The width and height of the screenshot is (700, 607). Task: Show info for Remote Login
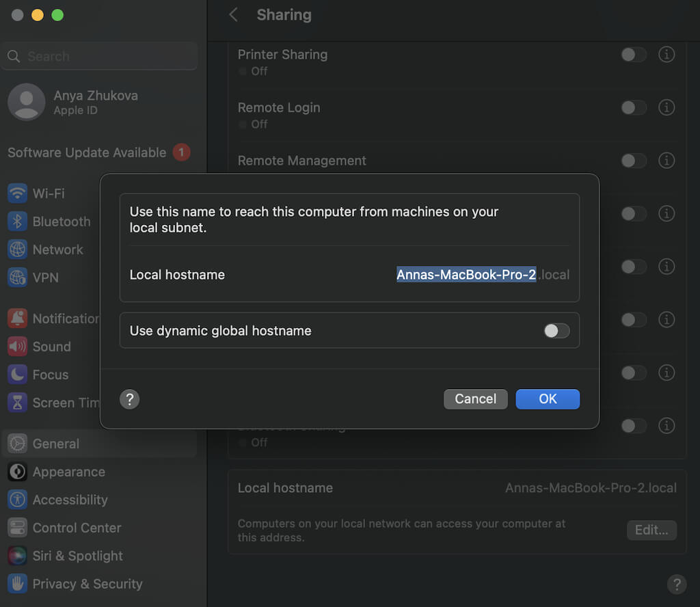click(x=667, y=107)
